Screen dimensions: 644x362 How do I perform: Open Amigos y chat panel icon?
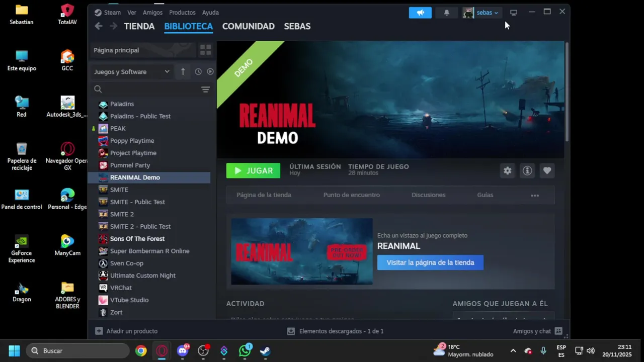(x=558, y=331)
